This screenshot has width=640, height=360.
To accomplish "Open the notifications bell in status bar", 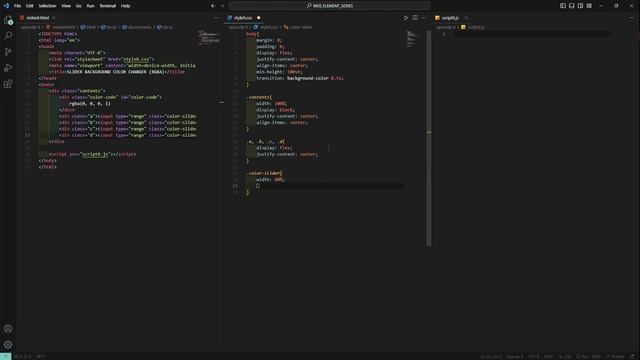I will pyautogui.click(x=633, y=356).
